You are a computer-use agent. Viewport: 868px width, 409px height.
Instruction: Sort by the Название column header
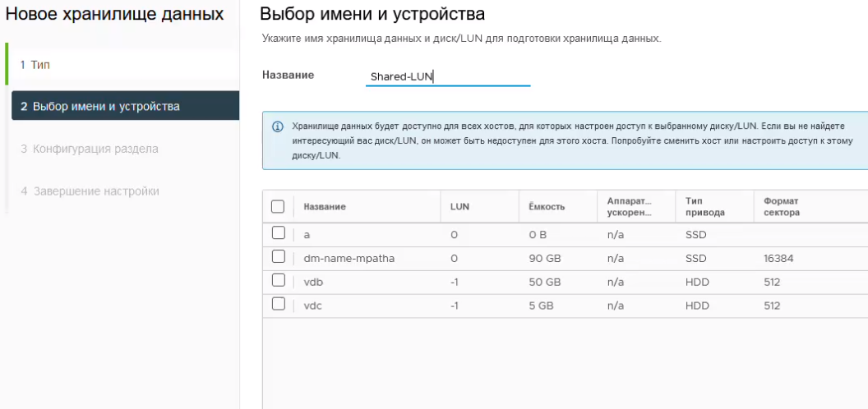[x=325, y=206]
